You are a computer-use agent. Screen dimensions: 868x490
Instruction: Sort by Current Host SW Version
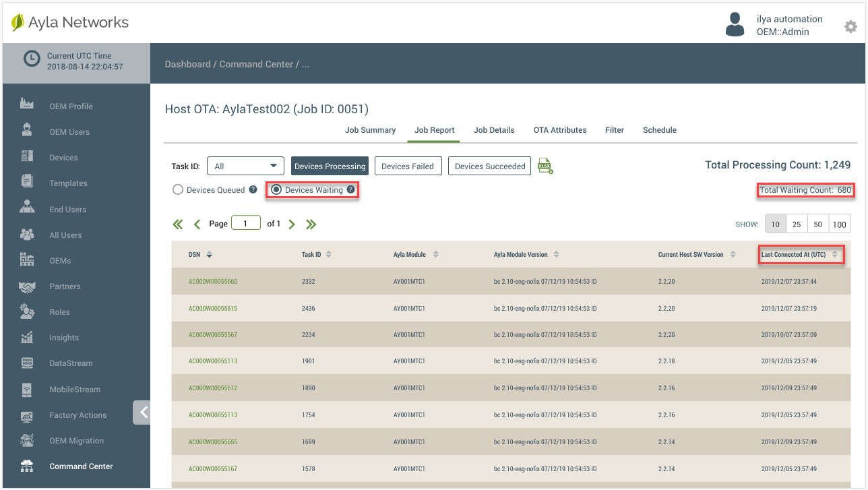click(x=733, y=255)
